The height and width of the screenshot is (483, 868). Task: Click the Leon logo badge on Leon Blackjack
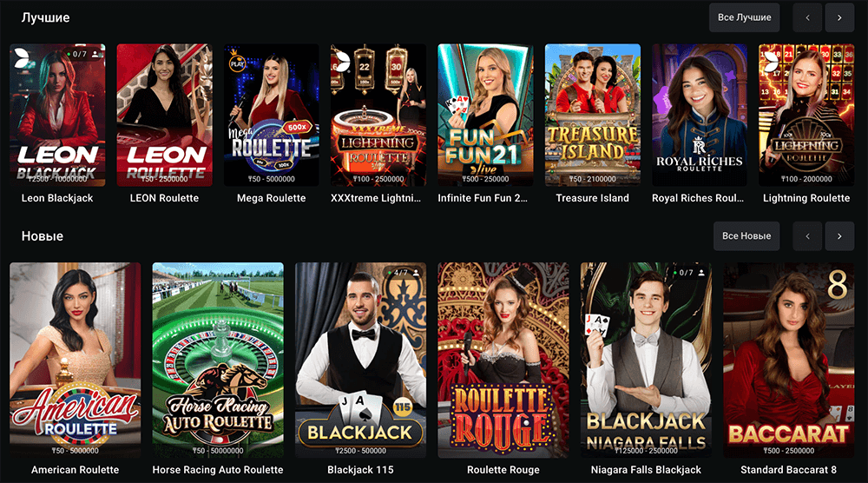tap(22, 58)
